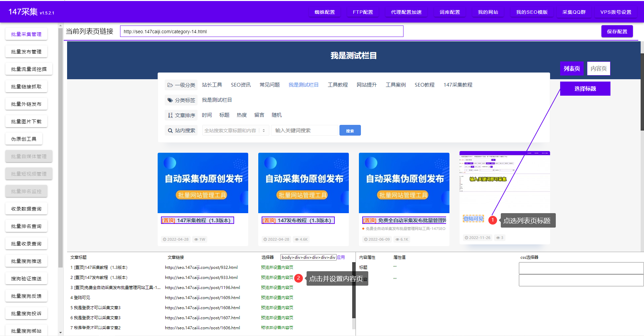This screenshot has width=644, height=336.
Task: Open VPS拨号设置 menu item
Action: pyautogui.click(x=615, y=12)
